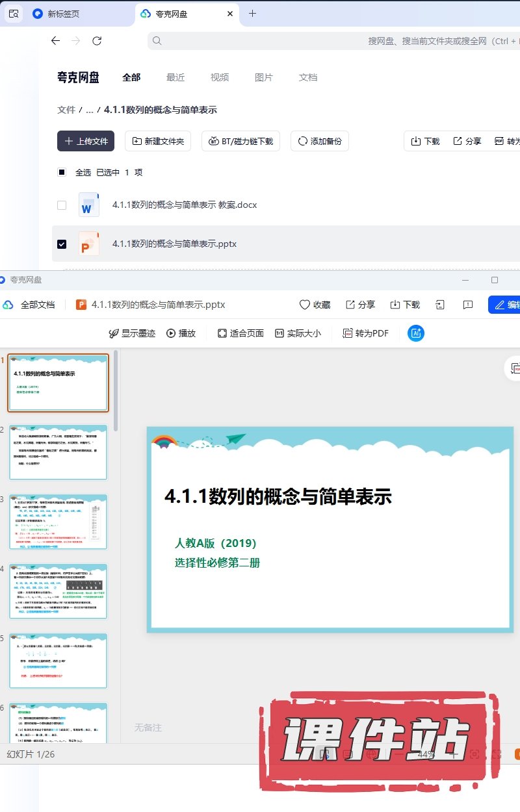Expand the '...' breadcrumb path
520x812 pixels.
point(90,110)
